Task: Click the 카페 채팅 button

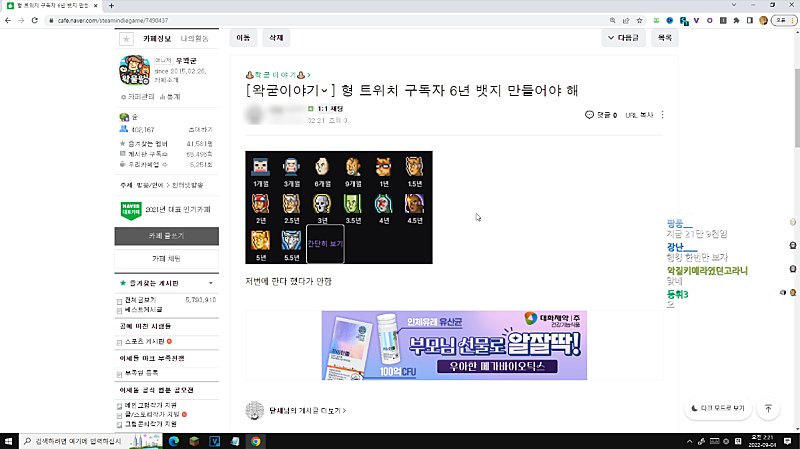Action: point(166,259)
